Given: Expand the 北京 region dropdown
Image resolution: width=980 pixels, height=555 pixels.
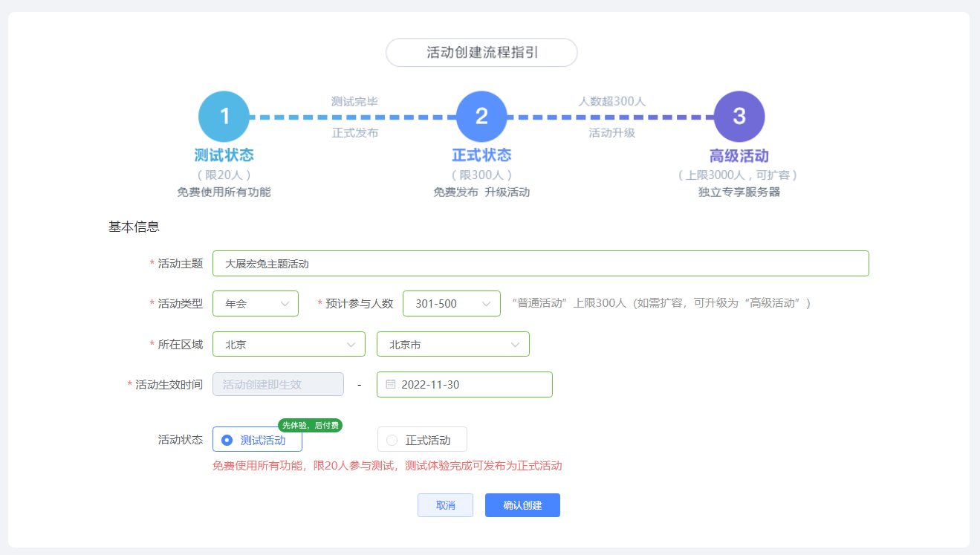Looking at the screenshot, I should [x=288, y=344].
